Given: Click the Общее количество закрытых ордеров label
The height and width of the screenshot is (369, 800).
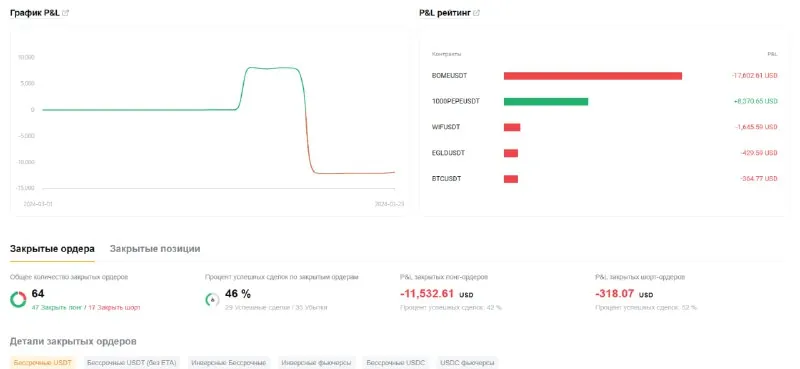Looking at the screenshot, I should 69,277.
